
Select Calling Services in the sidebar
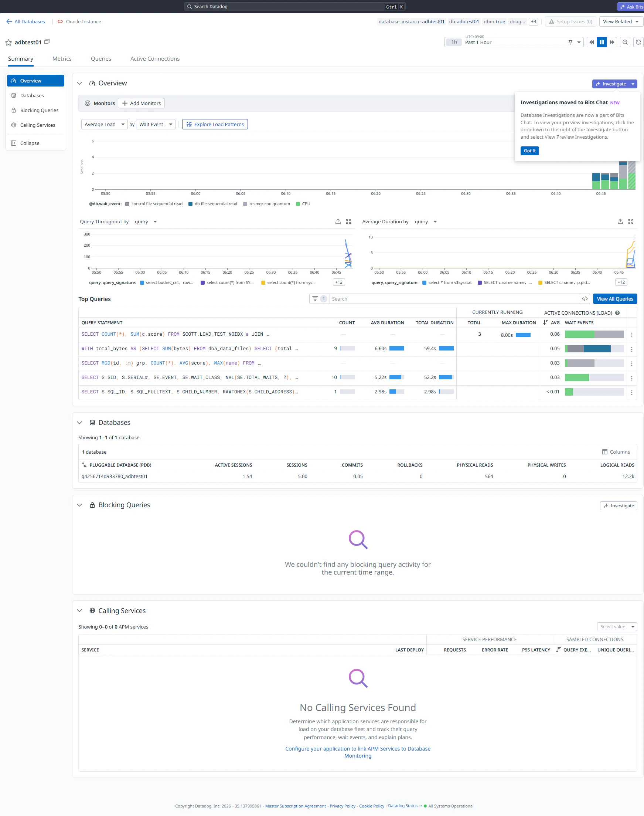(x=35, y=125)
